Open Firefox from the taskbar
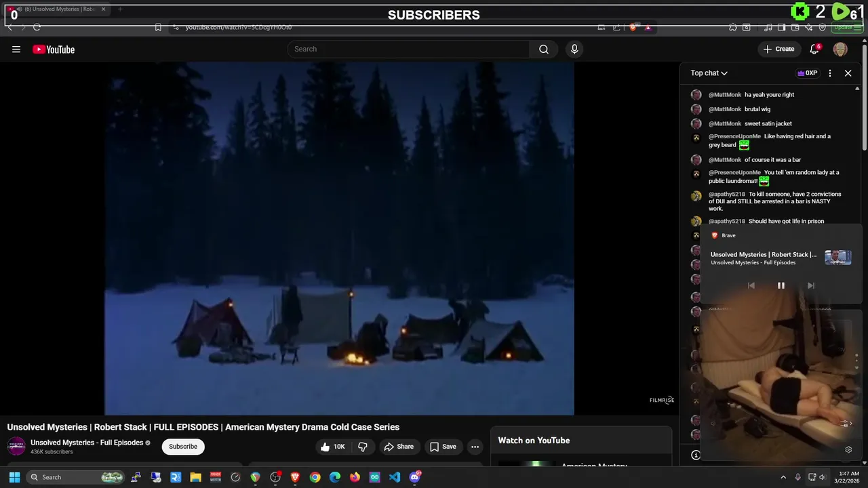868x488 pixels. click(355, 477)
